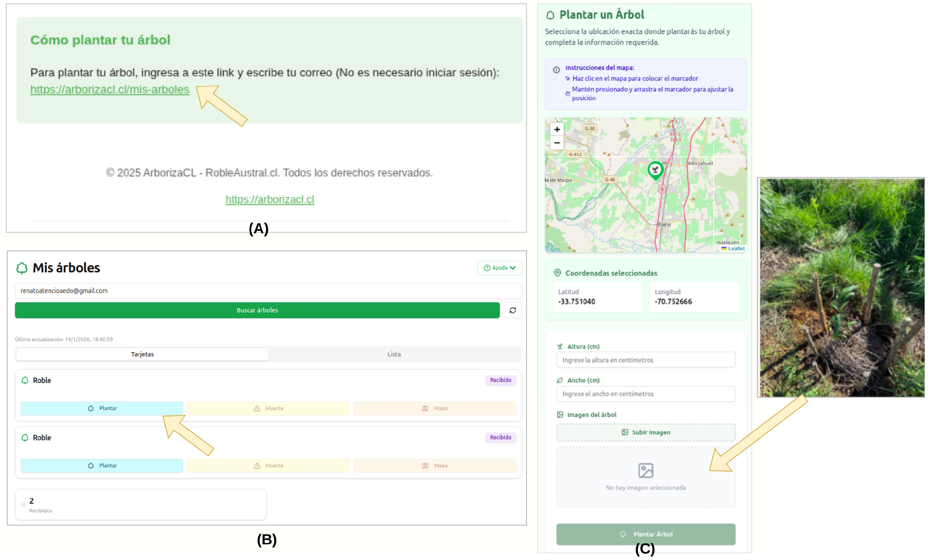Click the email address input field
The height and width of the screenshot is (560, 930).
click(268, 291)
